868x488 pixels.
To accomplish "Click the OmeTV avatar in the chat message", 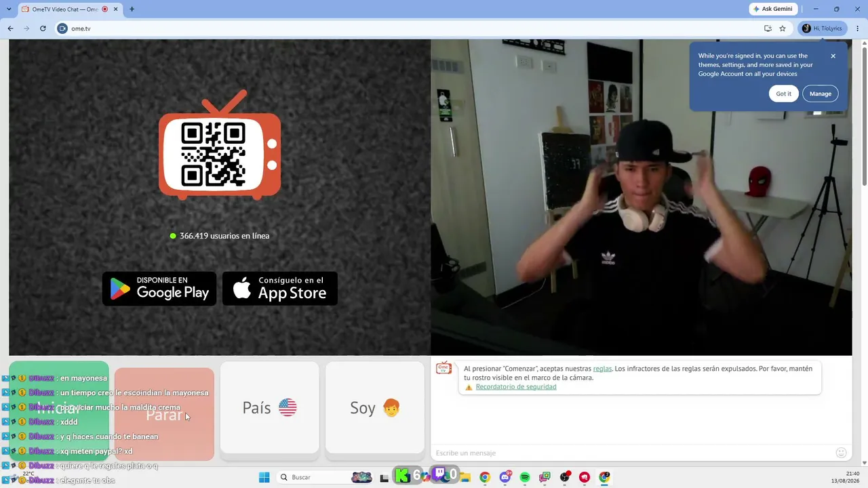I will tap(443, 368).
